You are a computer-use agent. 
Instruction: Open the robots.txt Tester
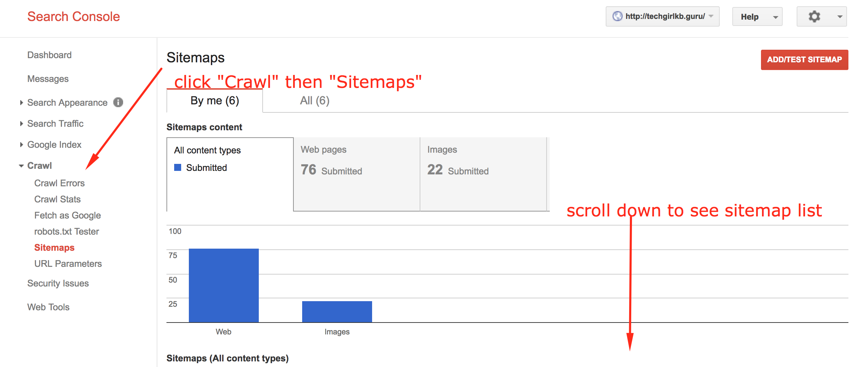pyautogui.click(x=66, y=231)
